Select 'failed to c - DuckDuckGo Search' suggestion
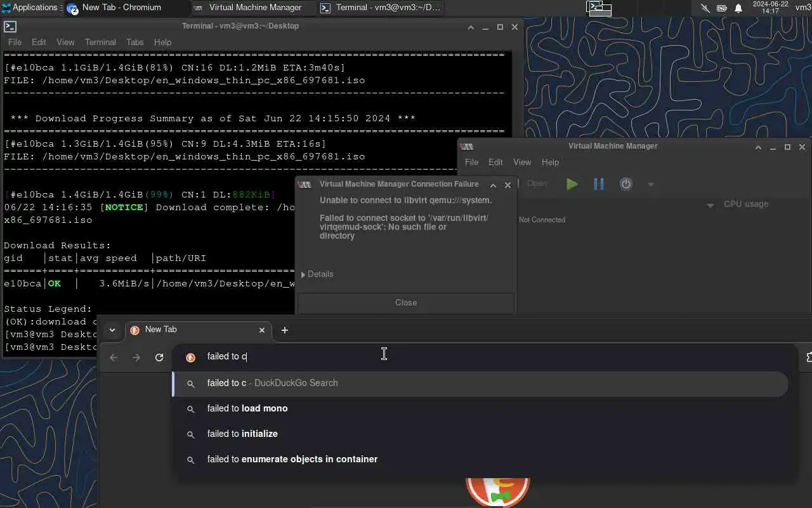This screenshot has height=508, width=812. point(480,384)
